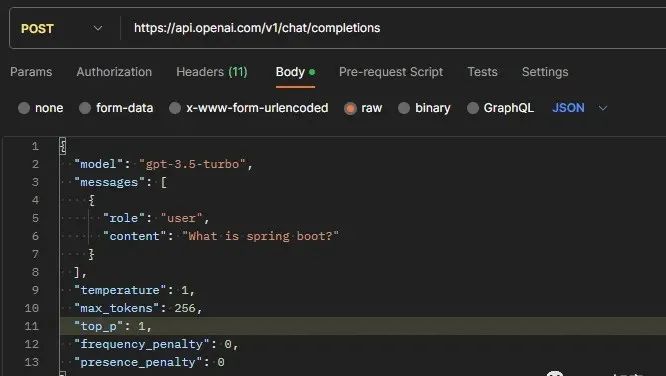This screenshot has height=376, width=666.
Task: Click the "gpt-3.5-turbo" value
Action: pos(192,164)
